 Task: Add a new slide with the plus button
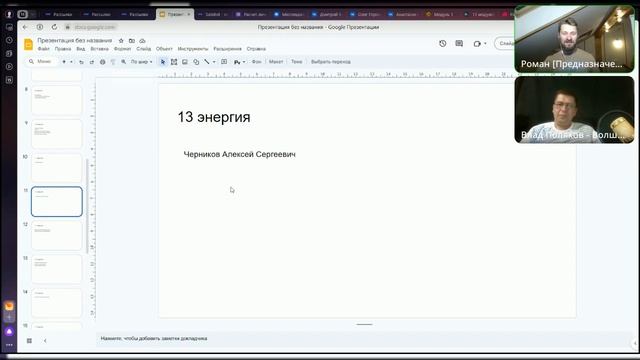pos(64,62)
